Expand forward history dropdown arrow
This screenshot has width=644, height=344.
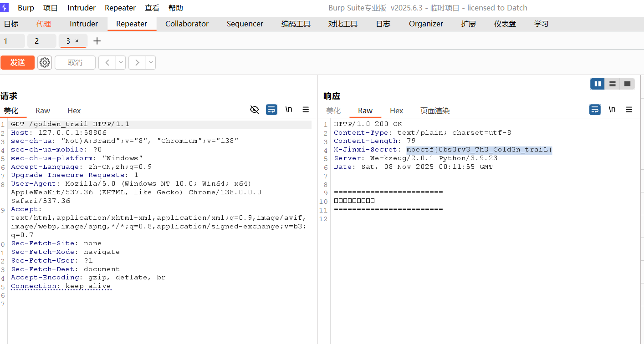(151, 62)
